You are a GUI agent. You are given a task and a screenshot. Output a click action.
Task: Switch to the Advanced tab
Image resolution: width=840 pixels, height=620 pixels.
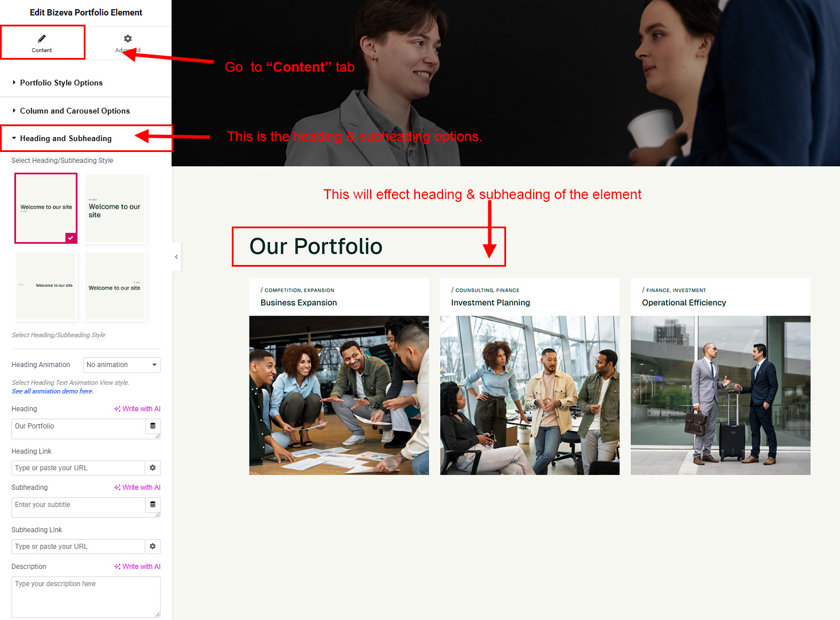point(127,43)
